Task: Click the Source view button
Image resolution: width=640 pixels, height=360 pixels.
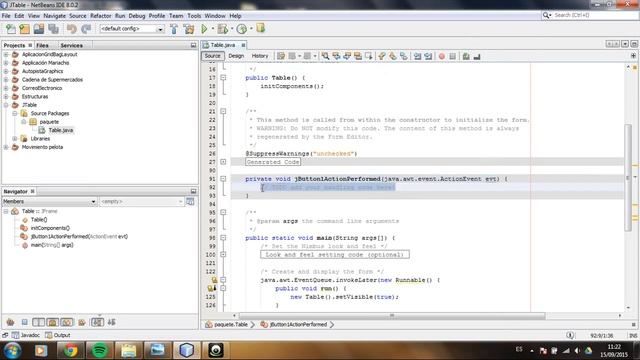Action: point(212,56)
